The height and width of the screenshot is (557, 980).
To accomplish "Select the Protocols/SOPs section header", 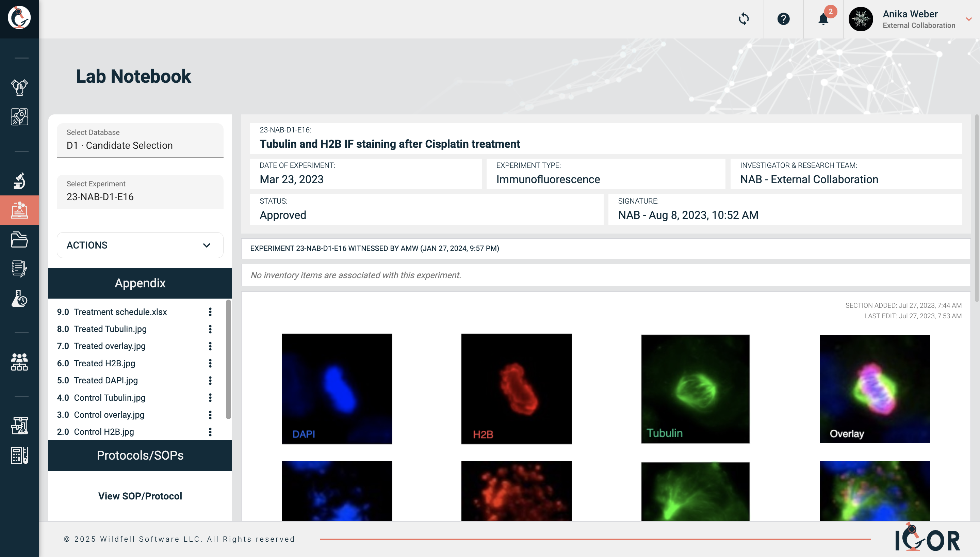I will pos(140,455).
